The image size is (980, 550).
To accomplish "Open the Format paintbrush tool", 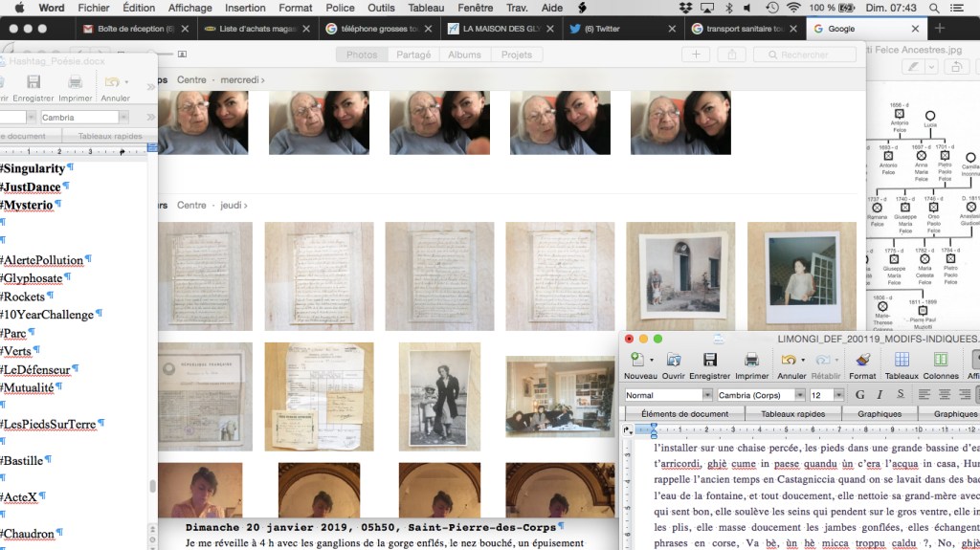I will click(x=862, y=361).
